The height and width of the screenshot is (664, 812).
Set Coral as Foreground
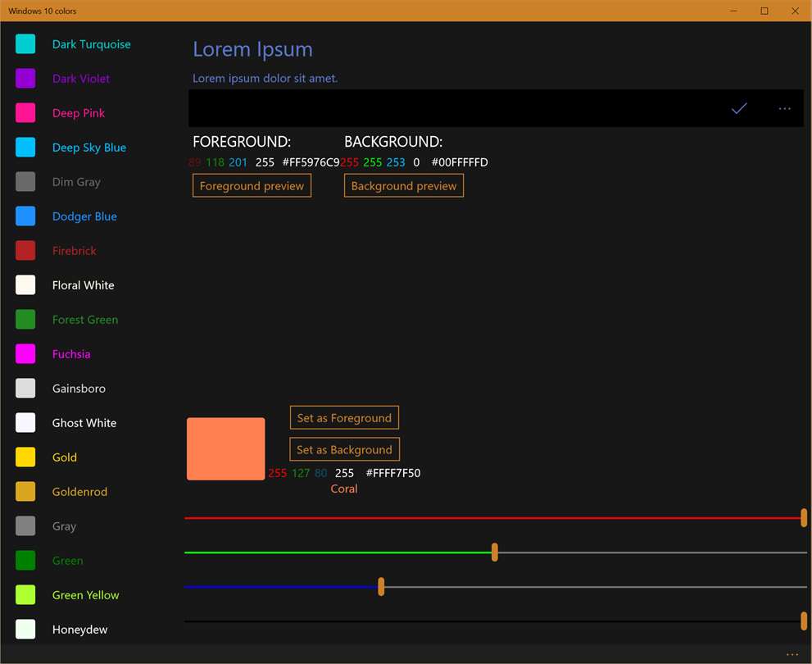click(344, 417)
